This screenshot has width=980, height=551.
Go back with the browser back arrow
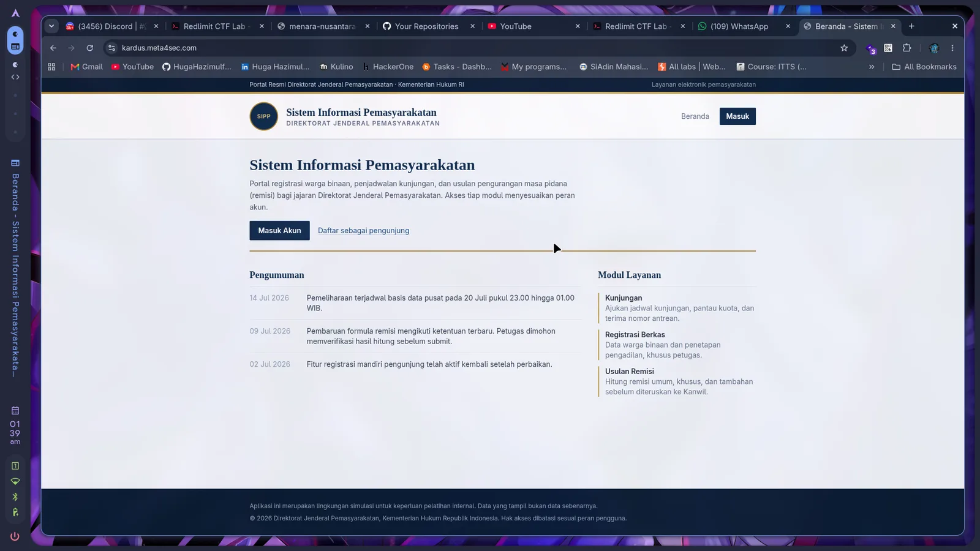coord(53,48)
